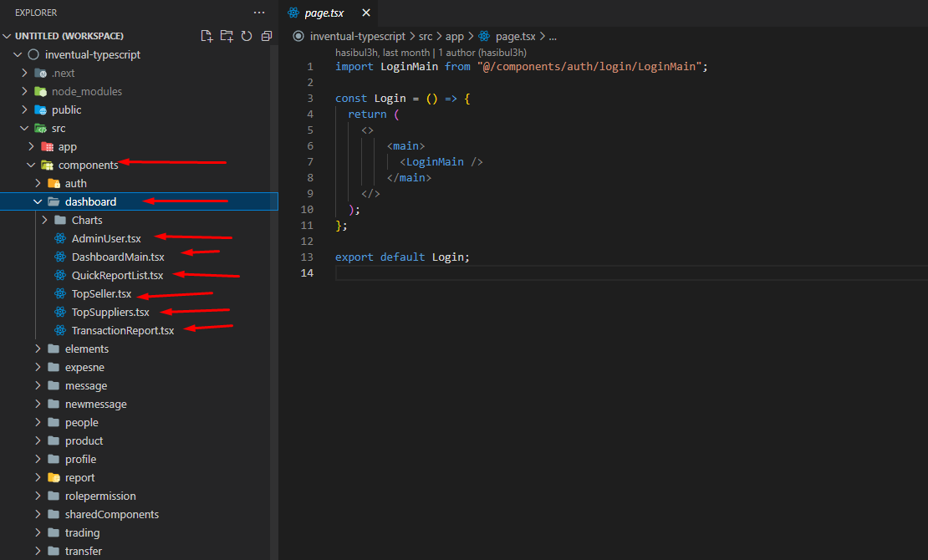
Task: Click the components folder icon
Action: click(48, 165)
